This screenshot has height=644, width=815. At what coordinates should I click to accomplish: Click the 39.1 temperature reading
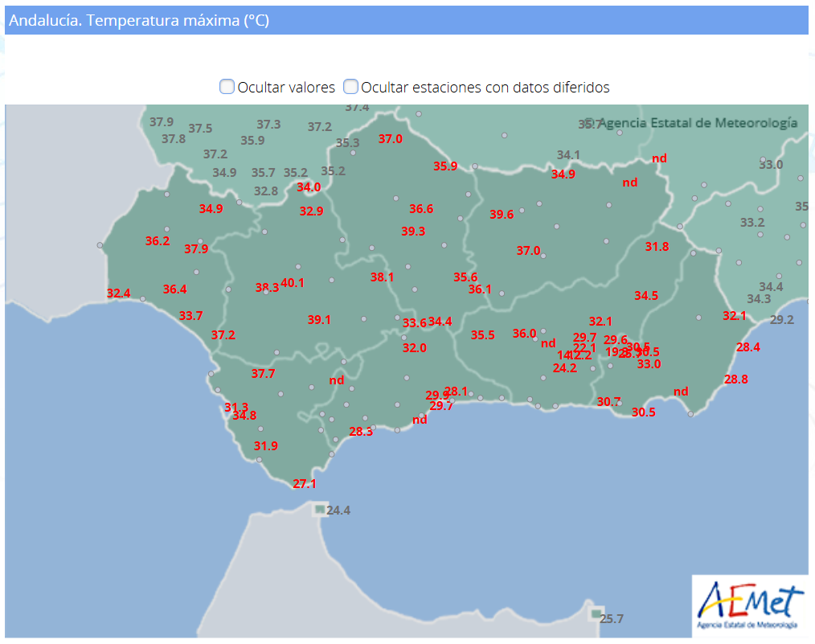[x=319, y=320]
